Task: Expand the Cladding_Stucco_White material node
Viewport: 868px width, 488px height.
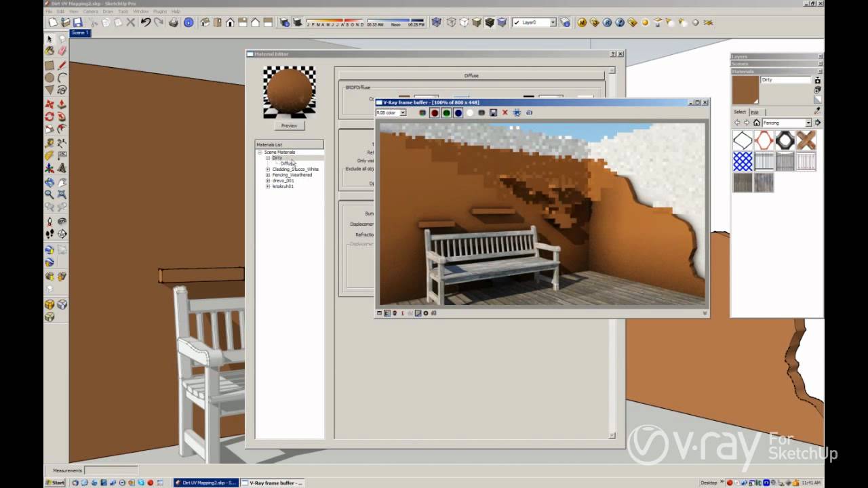Action: [268, 169]
